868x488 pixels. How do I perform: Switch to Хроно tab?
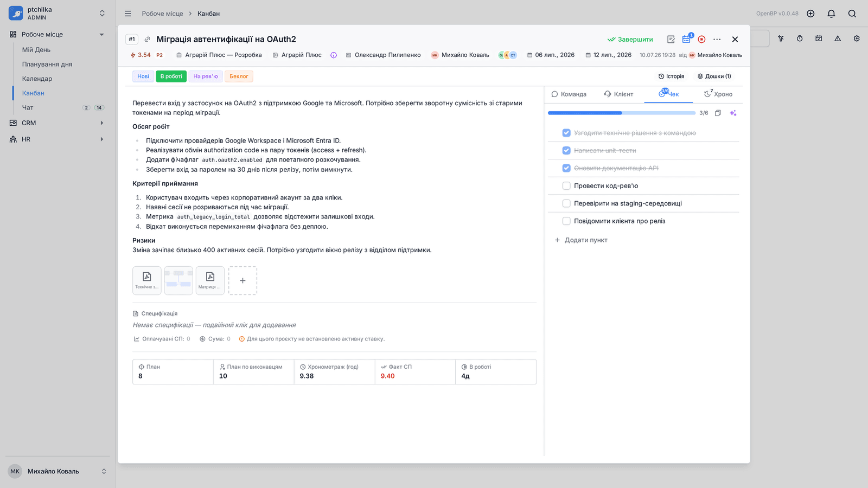(x=718, y=94)
